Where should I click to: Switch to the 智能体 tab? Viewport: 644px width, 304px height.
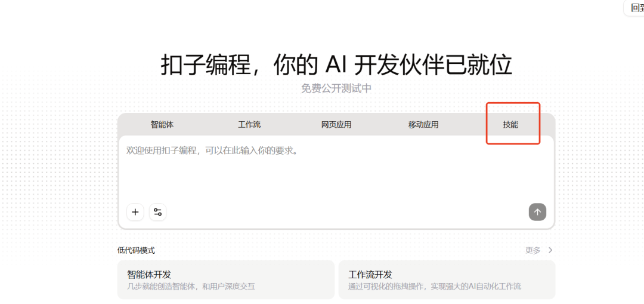[x=162, y=125]
